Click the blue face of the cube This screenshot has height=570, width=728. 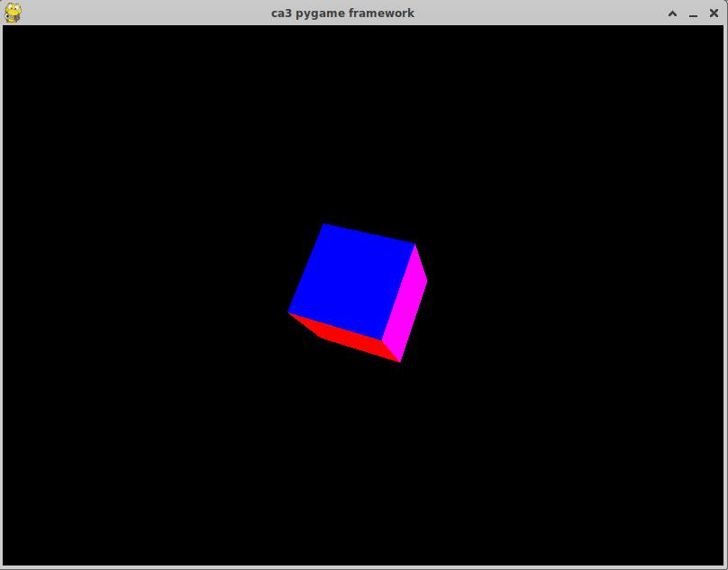tap(351, 281)
